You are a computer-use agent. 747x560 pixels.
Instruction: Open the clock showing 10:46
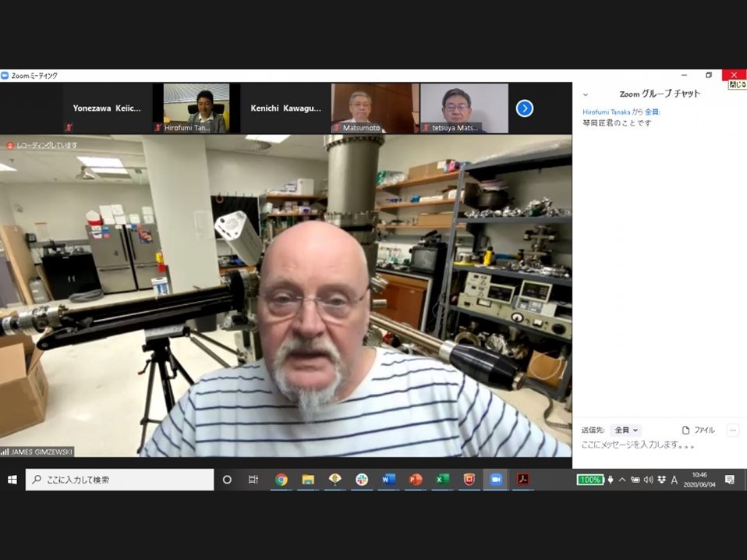(x=699, y=480)
